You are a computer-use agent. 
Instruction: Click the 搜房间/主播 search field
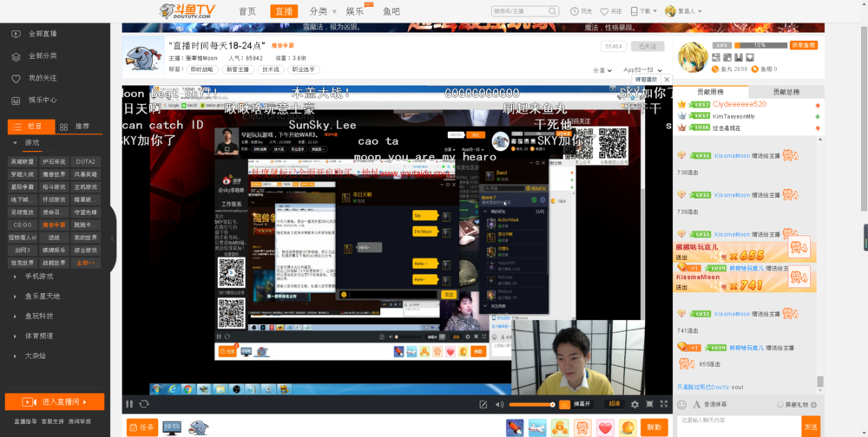(x=519, y=11)
